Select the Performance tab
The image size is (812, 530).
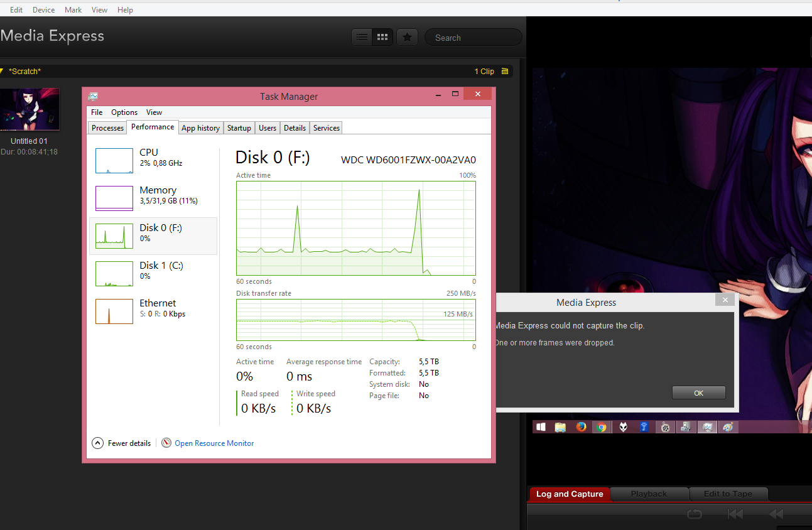153,127
